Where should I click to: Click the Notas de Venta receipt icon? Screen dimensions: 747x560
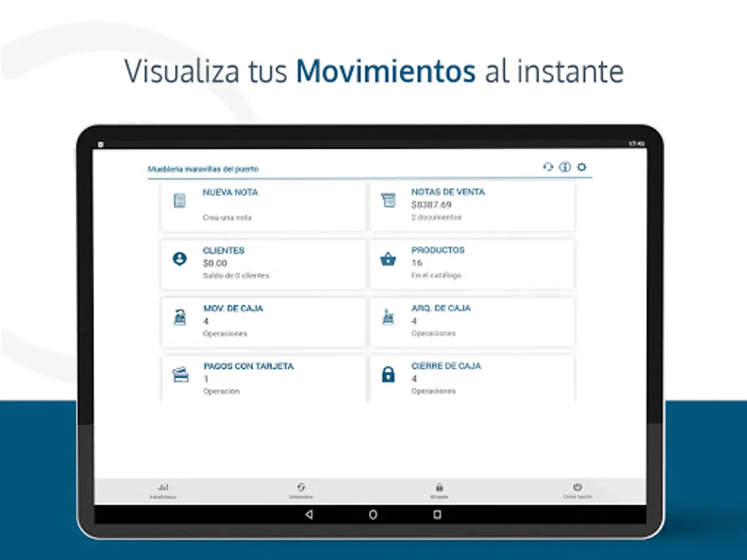[388, 200]
